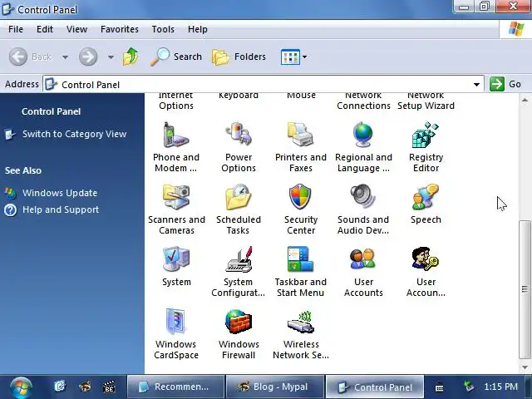Expand the Back history dropdown arrow
The image size is (532, 399).
coord(65,57)
